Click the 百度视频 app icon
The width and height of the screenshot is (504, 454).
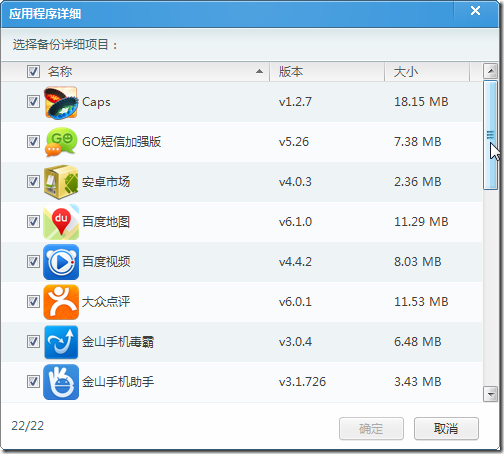point(61,262)
